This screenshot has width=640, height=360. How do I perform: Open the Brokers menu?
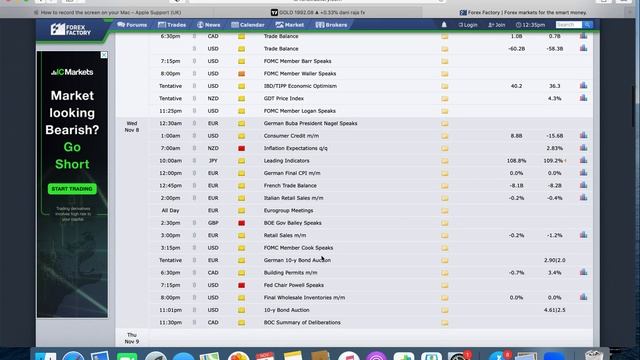tap(331, 25)
